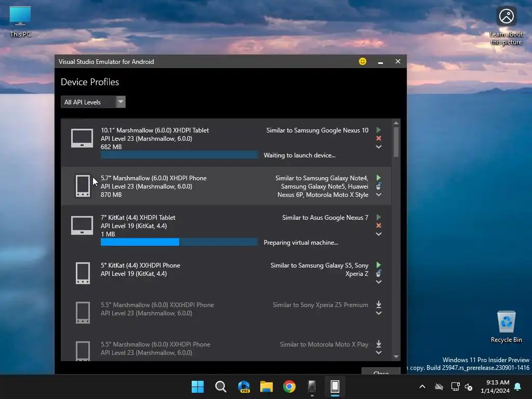
Task: Click "Similar to Samsung Google Nexus 10" text
Action: coord(317,130)
